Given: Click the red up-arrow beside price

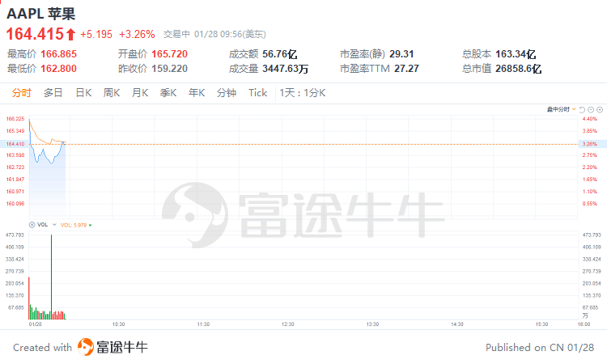Looking at the screenshot, I should (x=70, y=35).
